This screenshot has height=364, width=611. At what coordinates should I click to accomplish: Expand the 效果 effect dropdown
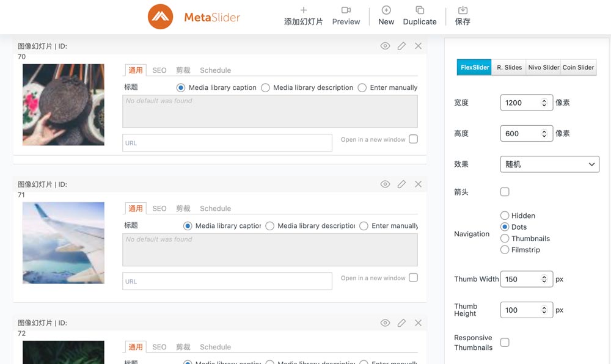[550, 164]
